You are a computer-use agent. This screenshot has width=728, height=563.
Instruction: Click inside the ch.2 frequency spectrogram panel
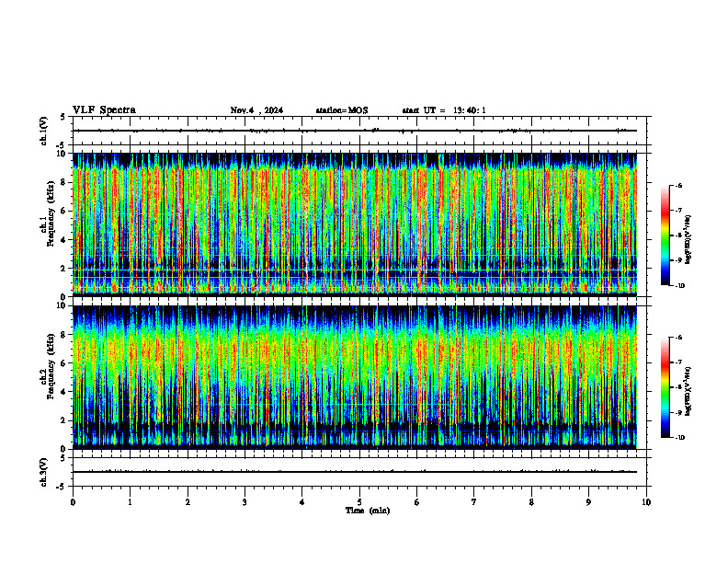[354, 377]
